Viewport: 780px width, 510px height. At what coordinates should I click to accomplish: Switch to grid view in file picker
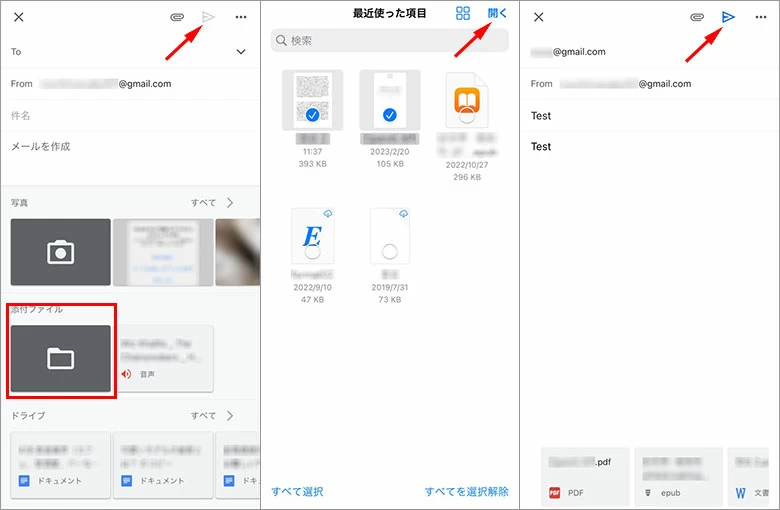463,13
